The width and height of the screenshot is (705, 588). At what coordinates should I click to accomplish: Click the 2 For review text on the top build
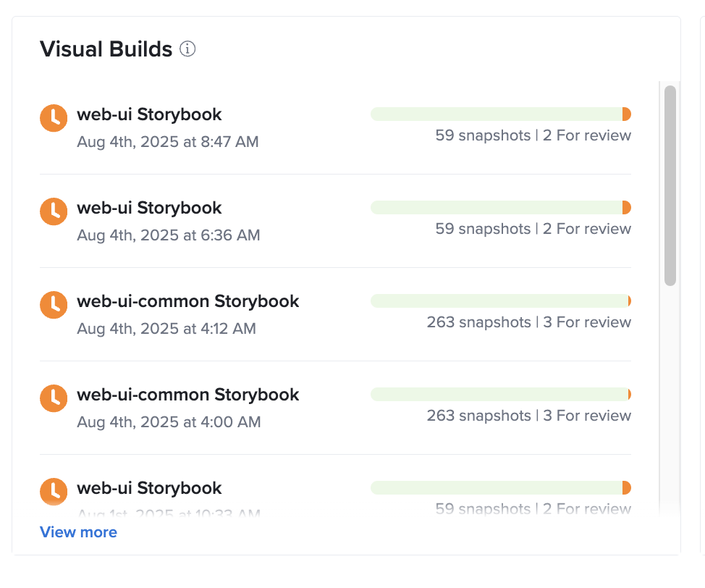click(586, 135)
